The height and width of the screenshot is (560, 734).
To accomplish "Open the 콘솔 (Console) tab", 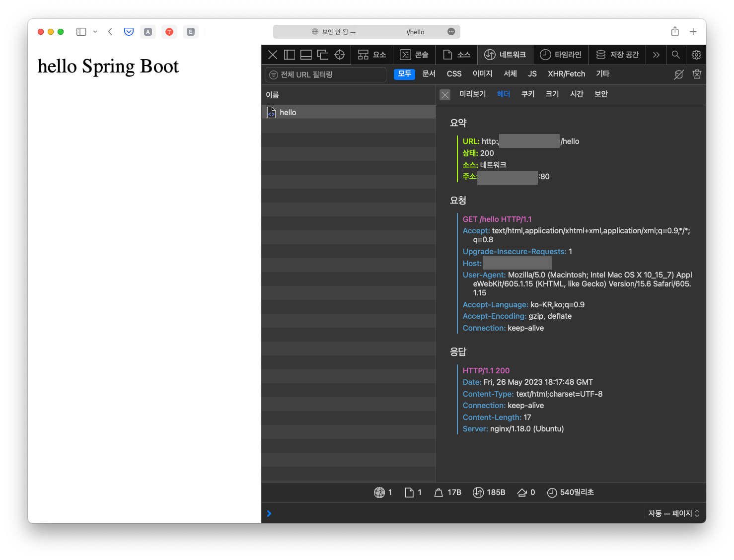I will click(414, 55).
